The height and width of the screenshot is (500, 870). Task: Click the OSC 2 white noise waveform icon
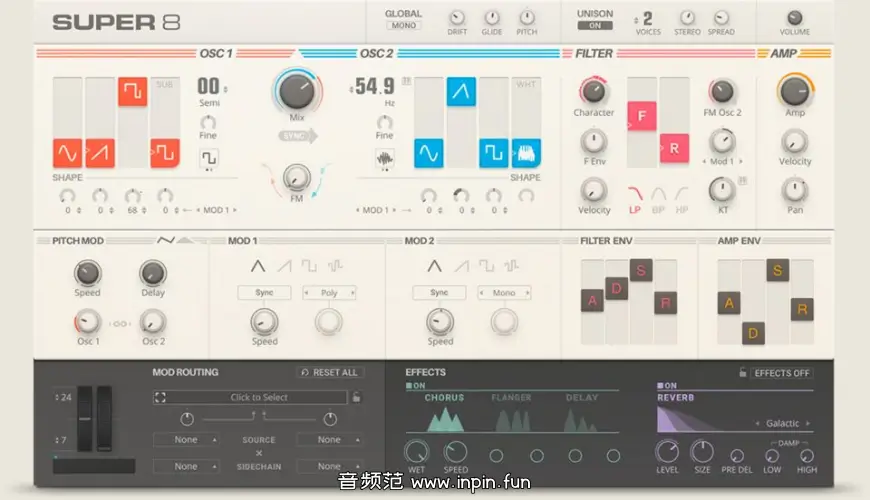point(526,153)
